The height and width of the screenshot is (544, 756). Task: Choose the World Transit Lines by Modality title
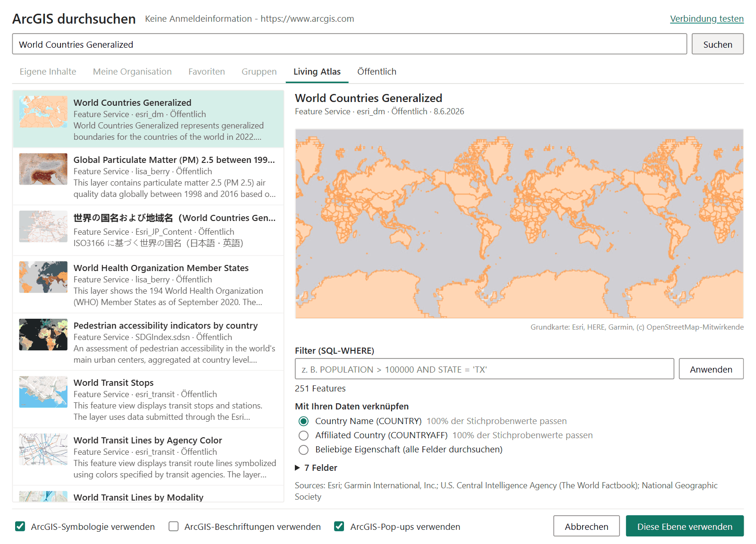(x=138, y=497)
